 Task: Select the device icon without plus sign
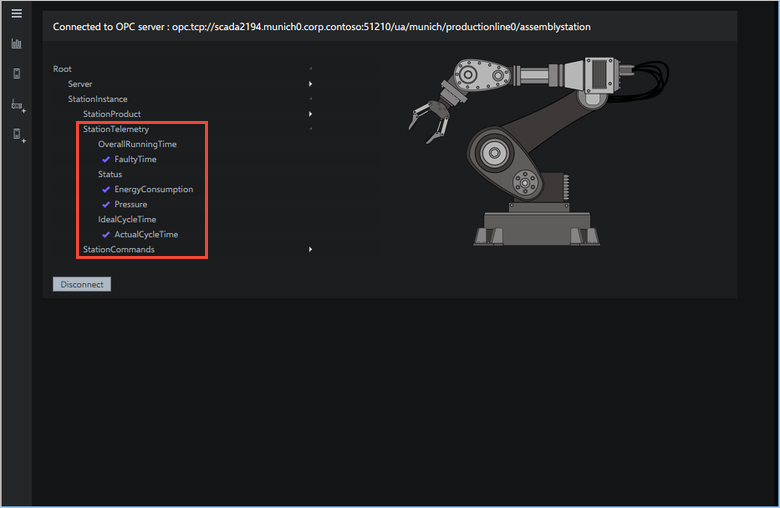[16, 74]
